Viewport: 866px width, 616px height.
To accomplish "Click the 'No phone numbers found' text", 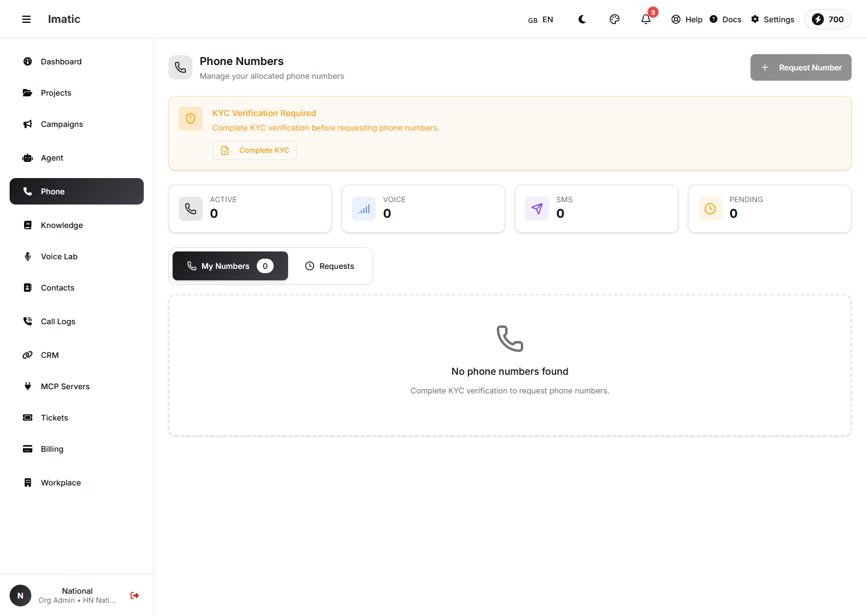I will pos(510,372).
